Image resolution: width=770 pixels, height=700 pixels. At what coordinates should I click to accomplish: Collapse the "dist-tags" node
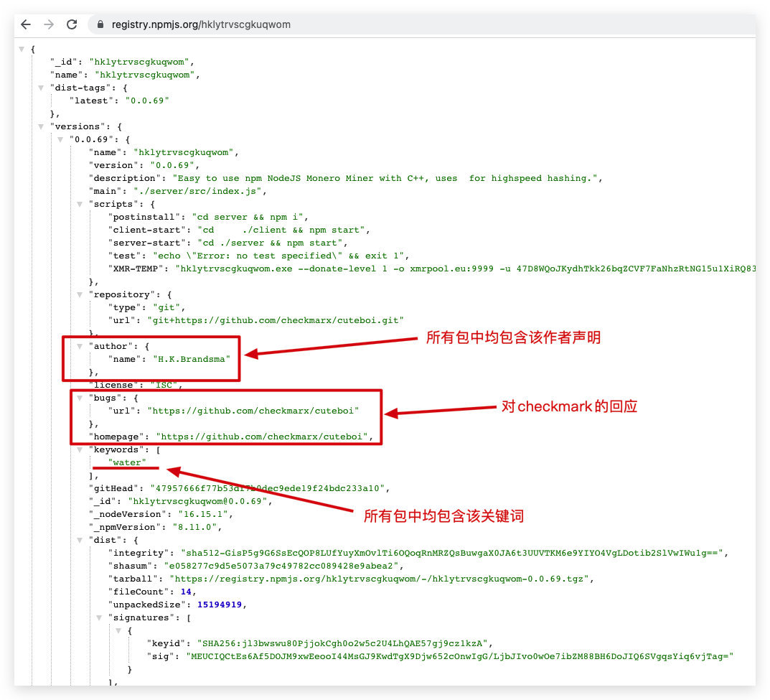click(41, 88)
